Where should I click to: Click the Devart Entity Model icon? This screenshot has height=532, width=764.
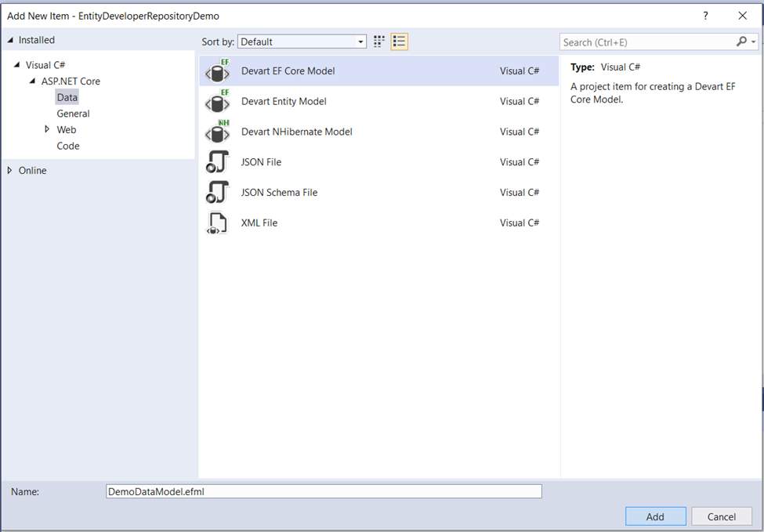click(217, 101)
